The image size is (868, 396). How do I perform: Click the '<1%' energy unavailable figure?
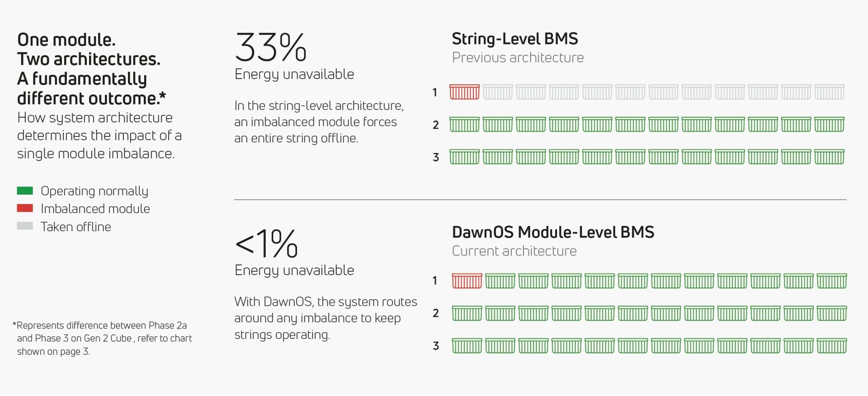[267, 243]
